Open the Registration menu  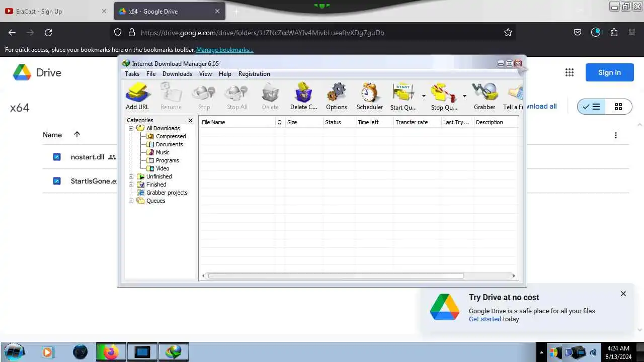click(254, 74)
